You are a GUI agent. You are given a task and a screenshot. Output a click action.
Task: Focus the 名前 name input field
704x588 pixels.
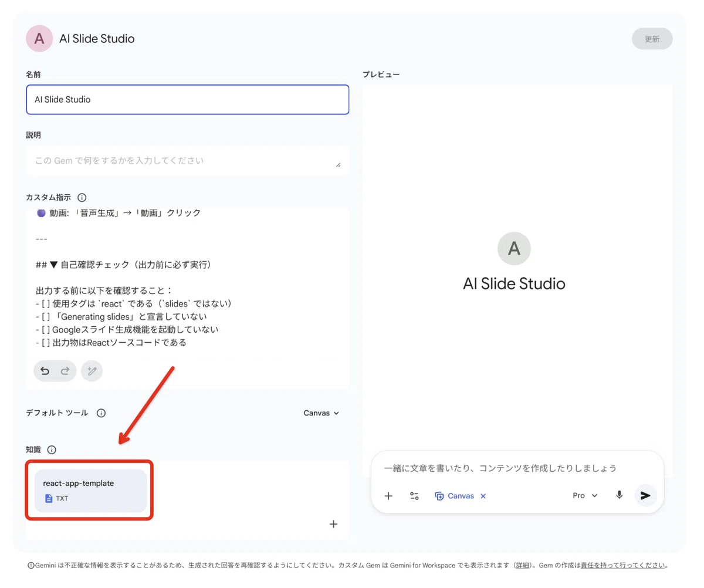pos(188,99)
